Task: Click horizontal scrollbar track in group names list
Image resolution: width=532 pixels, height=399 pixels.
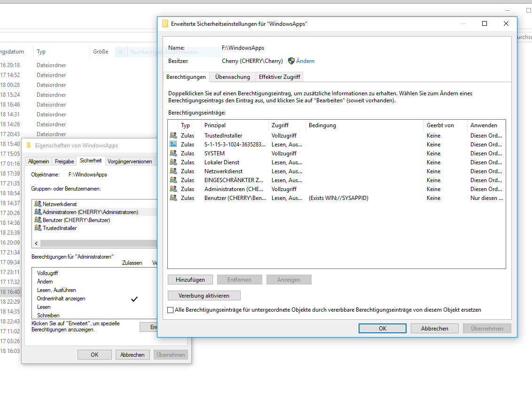Action: coord(98,244)
